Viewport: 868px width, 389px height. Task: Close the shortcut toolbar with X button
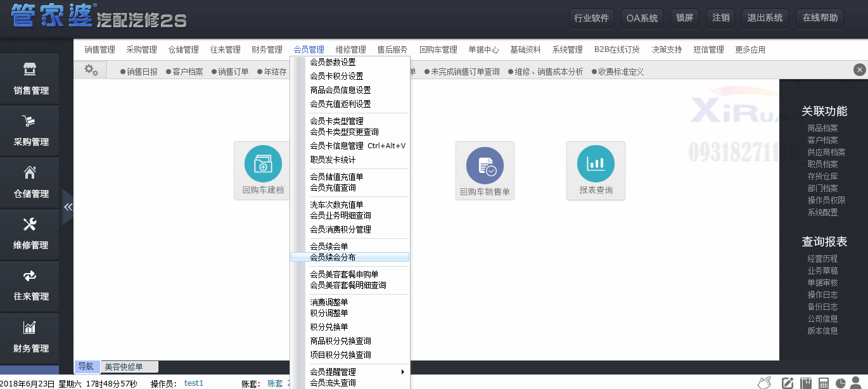point(859,70)
